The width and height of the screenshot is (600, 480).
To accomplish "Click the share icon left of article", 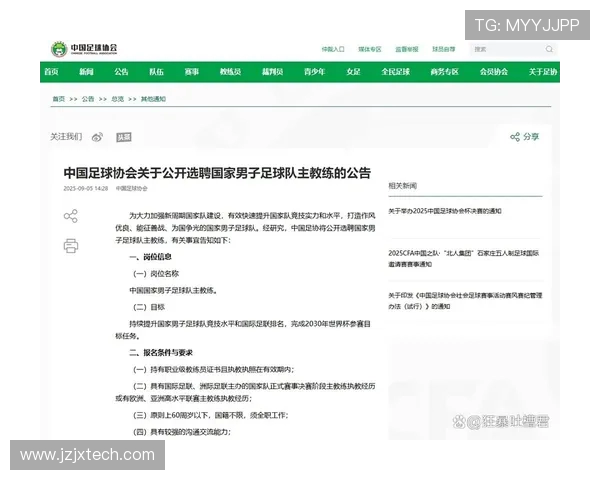I will pos(70,216).
